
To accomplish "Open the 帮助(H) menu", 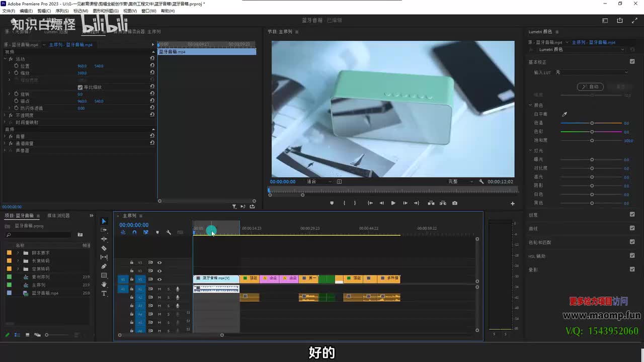I will (x=168, y=11).
